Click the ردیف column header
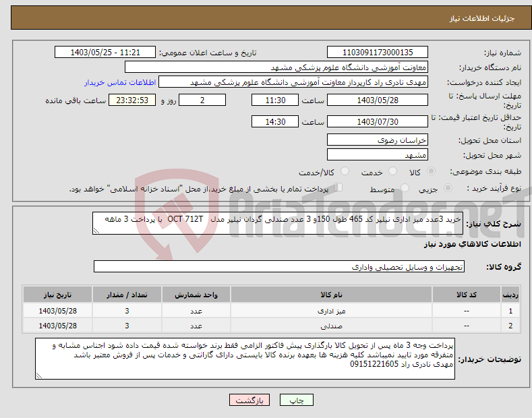 pyautogui.click(x=510, y=295)
